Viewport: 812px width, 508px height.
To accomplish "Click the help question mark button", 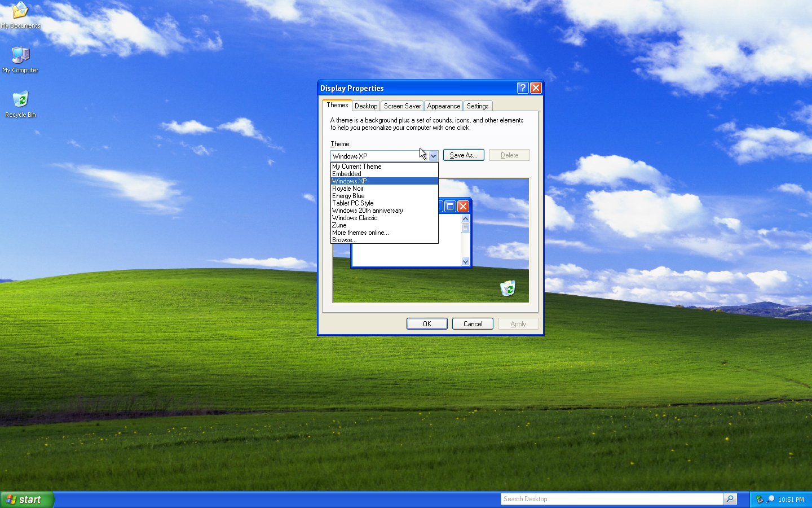I will click(x=523, y=87).
